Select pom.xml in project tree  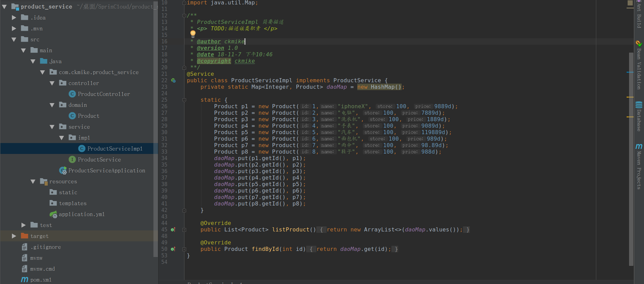pyautogui.click(x=41, y=280)
